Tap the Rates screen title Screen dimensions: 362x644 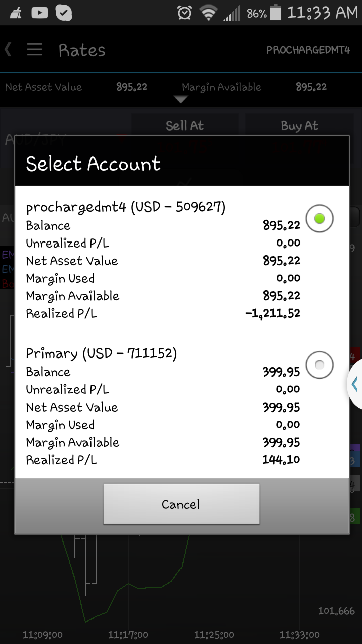coord(81,50)
